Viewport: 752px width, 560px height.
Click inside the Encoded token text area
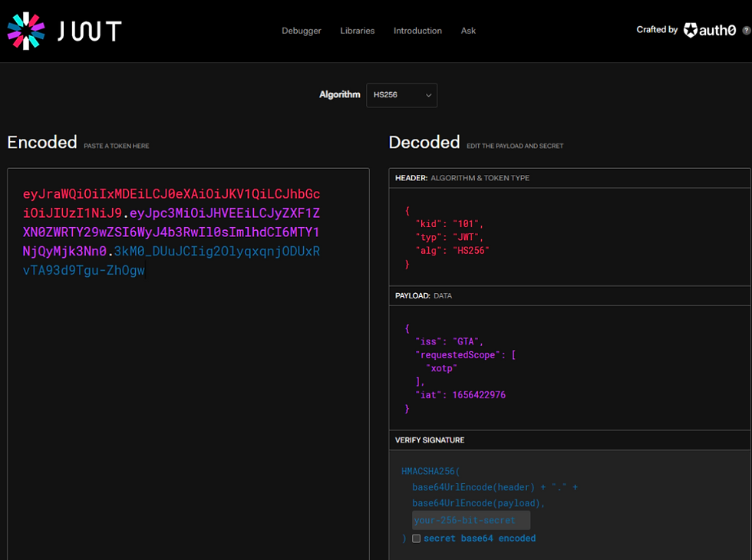tap(188, 364)
